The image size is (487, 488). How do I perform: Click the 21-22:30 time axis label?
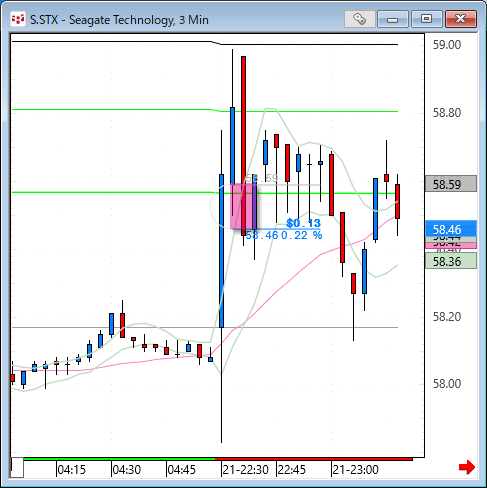coord(245,470)
